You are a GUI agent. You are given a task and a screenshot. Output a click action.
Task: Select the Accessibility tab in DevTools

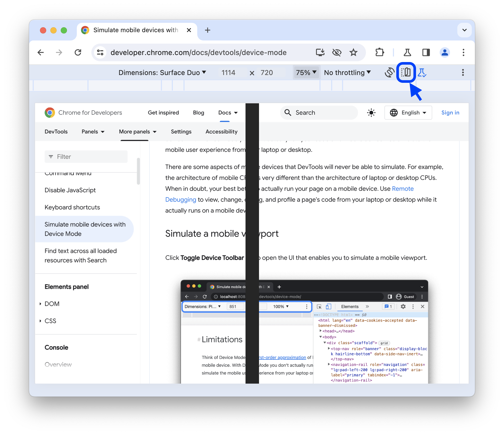[222, 132]
